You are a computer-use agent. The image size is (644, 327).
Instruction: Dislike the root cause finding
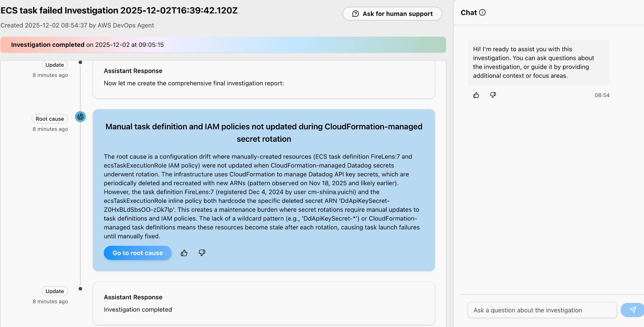pyautogui.click(x=202, y=253)
